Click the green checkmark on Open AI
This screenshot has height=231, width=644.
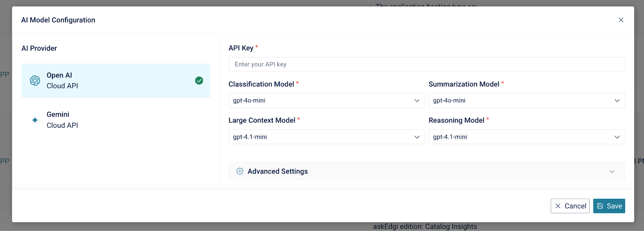click(x=199, y=81)
